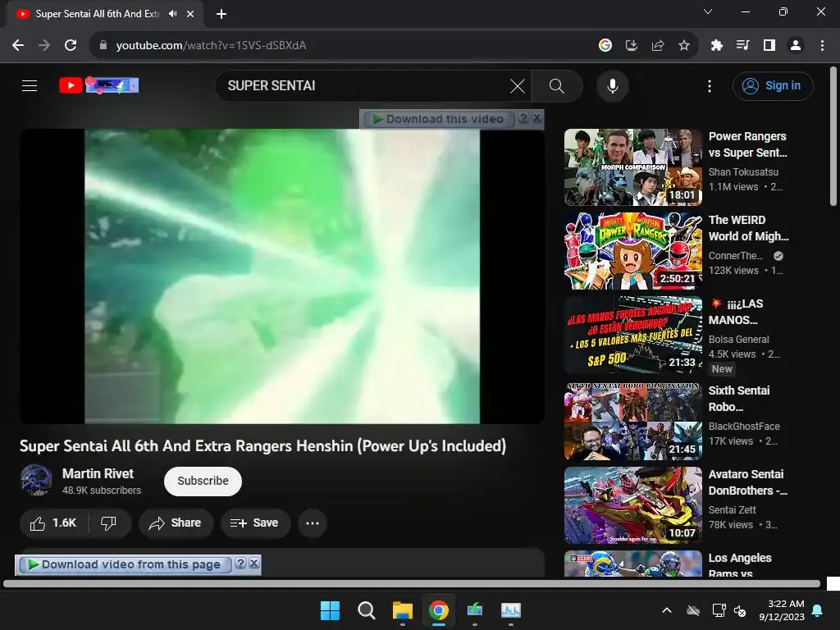Open clock showing 3:22 AM
This screenshot has width=840, height=630.
[782, 610]
